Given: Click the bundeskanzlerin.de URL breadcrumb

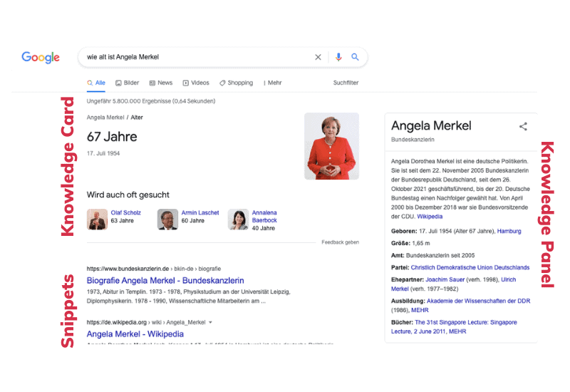Looking at the screenshot, I should pos(154,269).
